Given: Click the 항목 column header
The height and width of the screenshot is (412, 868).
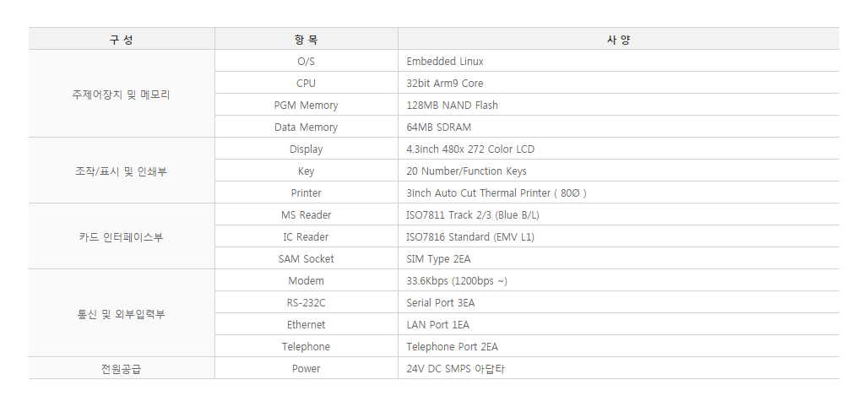Looking at the screenshot, I should point(306,40).
